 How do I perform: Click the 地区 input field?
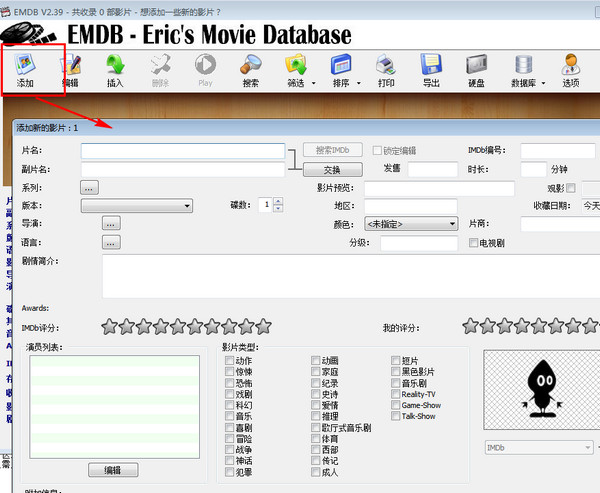click(411, 206)
